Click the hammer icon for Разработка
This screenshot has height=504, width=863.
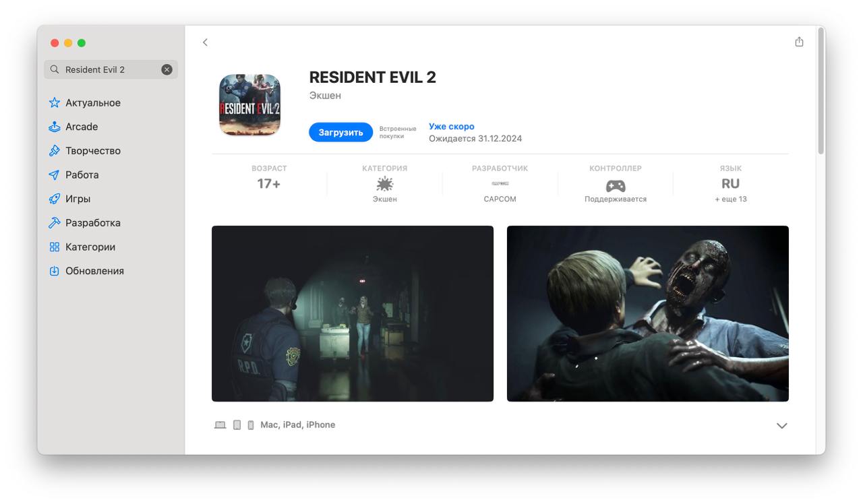[x=55, y=223]
